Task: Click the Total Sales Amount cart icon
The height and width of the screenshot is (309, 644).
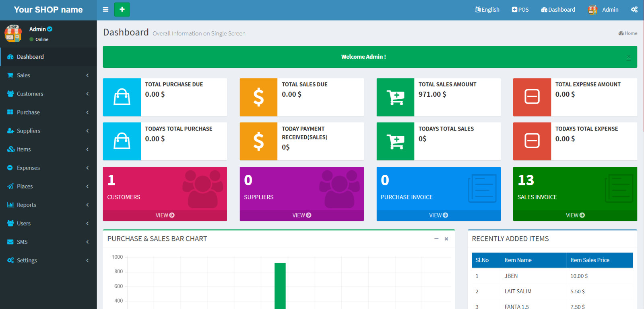Action: (395, 97)
